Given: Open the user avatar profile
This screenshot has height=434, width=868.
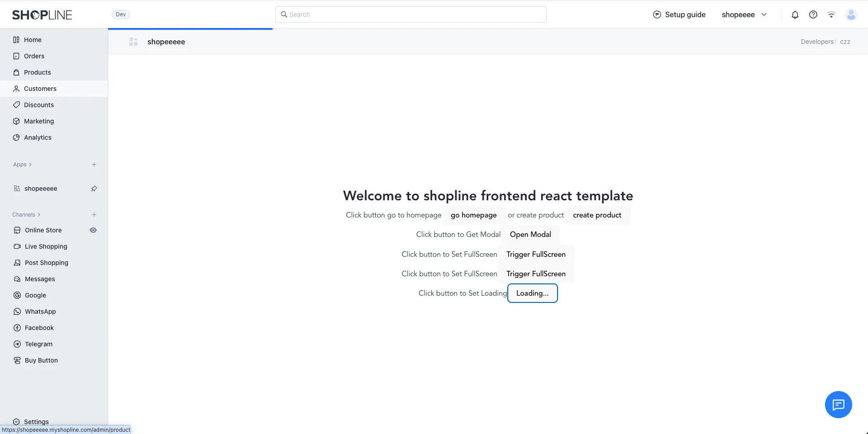Looking at the screenshot, I should 851,15.
